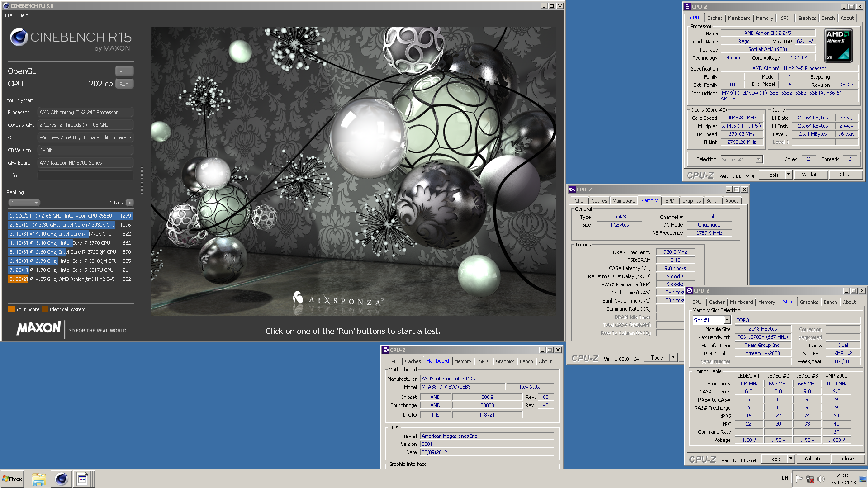The image size is (868, 488).
Task: Open the File menu in Cinebench
Action: pyautogui.click(x=9, y=15)
